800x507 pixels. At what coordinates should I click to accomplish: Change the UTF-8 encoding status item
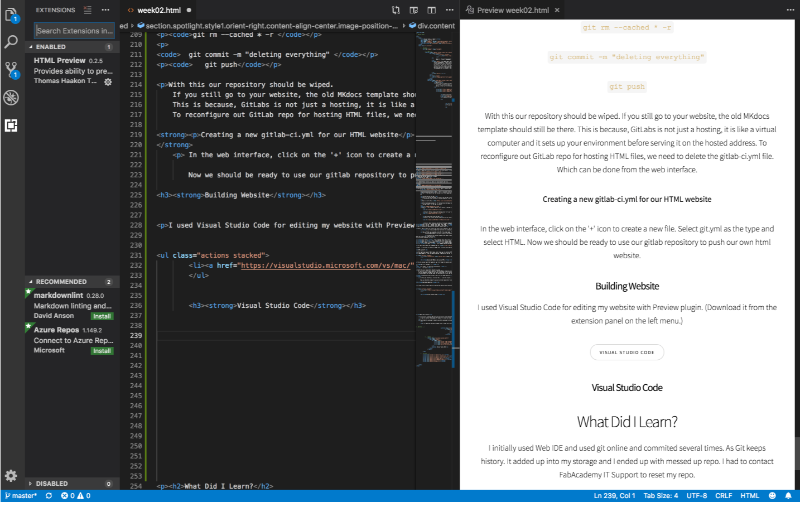tap(696, 496)
